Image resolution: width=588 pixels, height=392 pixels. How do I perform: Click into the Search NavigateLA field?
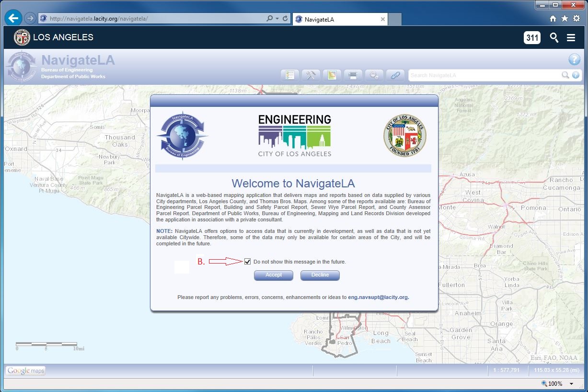tap(485, 75)
